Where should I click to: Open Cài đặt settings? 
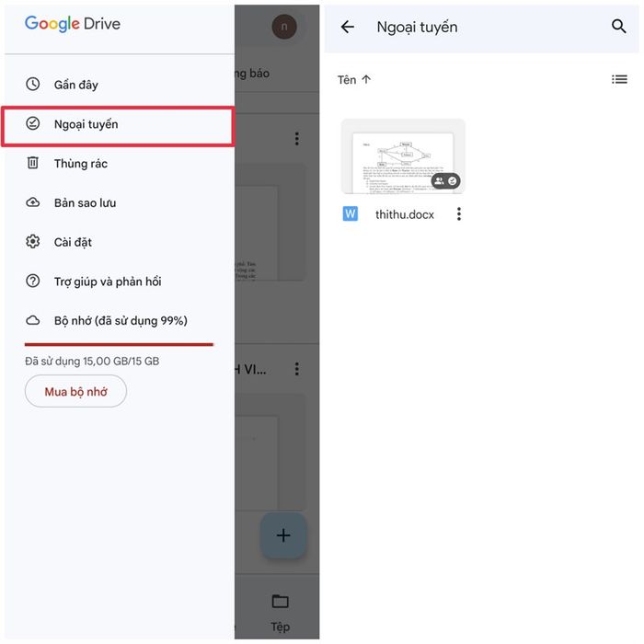pyautogui.click(x=119, y=242)
